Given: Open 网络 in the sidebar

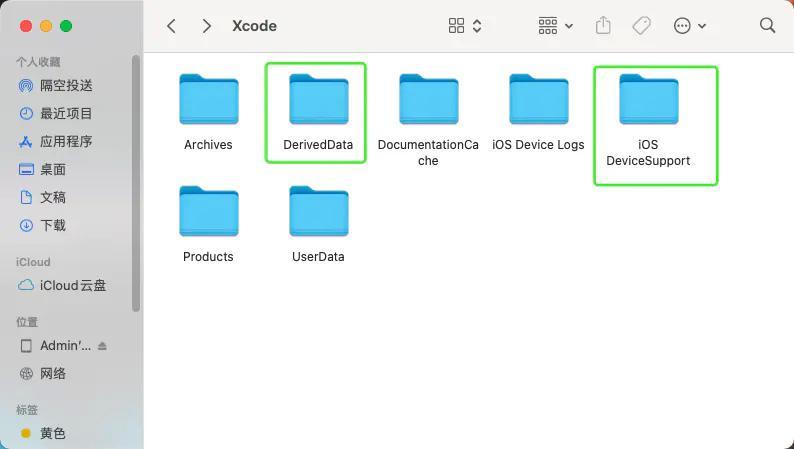Looking at the screenshot, I should pyautogui.click(x=43, y=374).
